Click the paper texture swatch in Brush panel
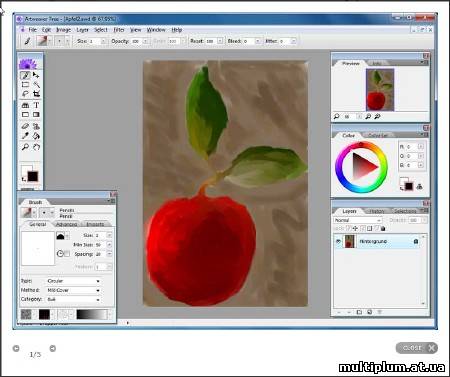 [26, 314]
